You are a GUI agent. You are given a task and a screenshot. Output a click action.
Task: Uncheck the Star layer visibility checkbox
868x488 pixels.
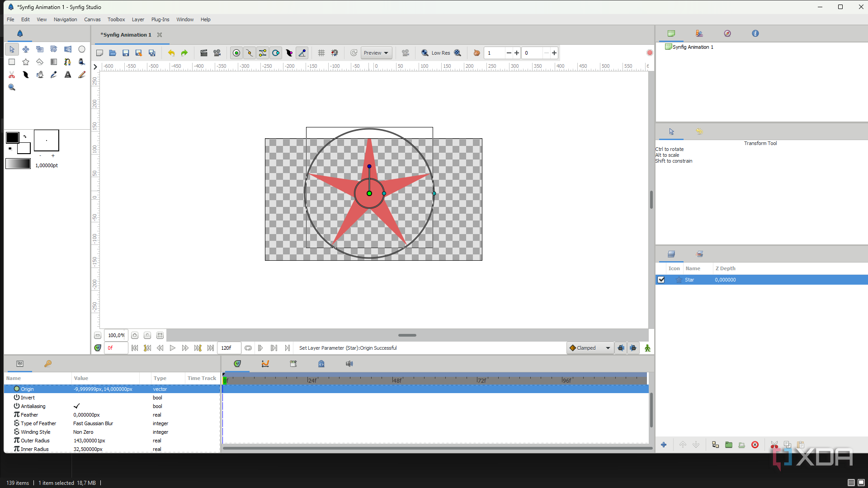pos(661,280)
